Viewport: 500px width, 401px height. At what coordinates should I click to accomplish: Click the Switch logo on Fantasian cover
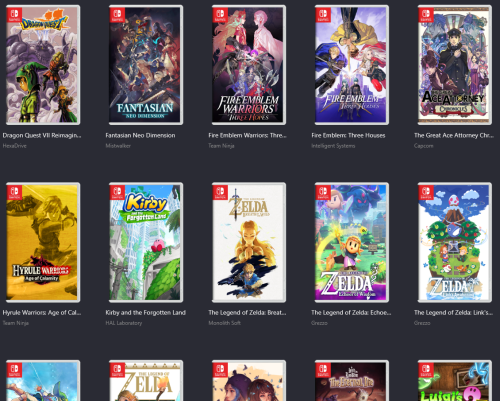point(117,15)
